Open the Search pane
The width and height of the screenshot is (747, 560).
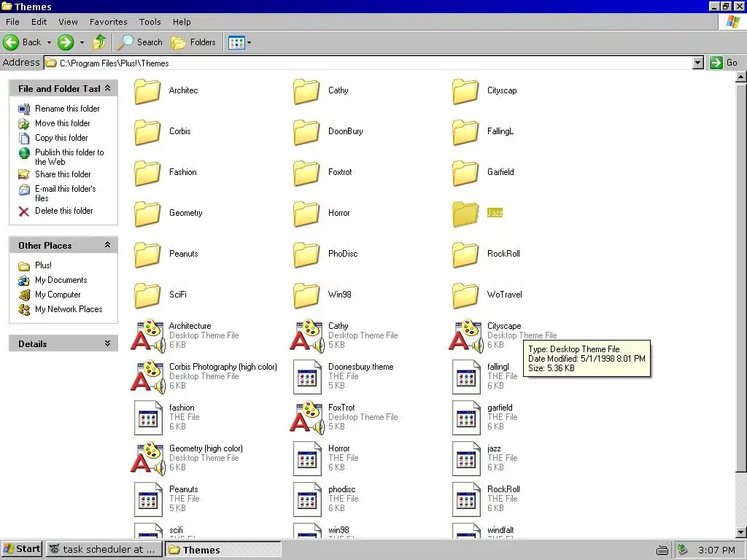point(140,42)
